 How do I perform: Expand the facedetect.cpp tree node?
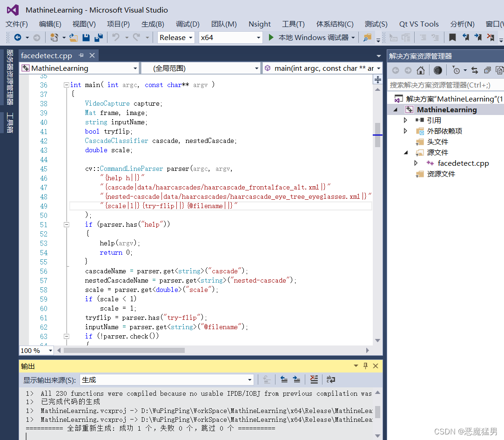click(x=416, y=163)
